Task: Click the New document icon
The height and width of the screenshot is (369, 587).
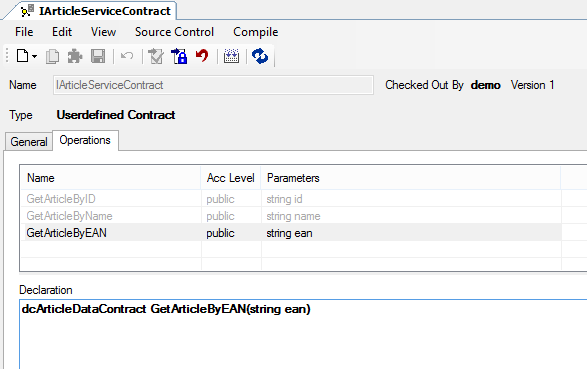Action: 22,56
